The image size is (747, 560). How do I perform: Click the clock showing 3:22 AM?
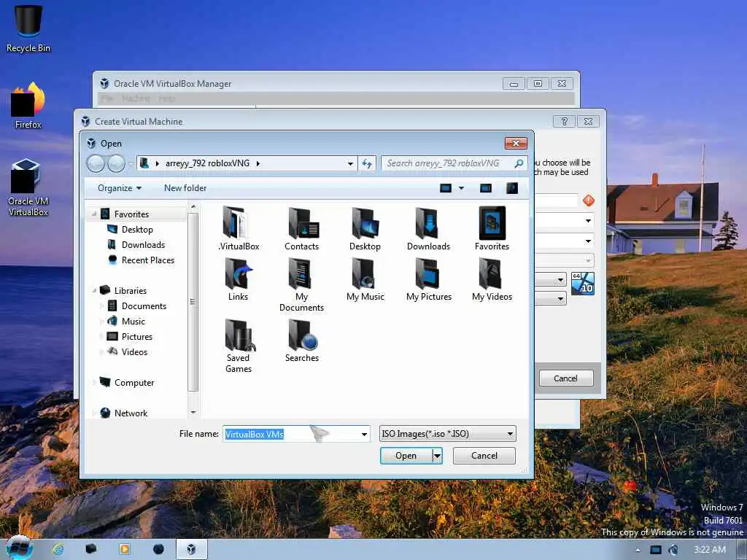(710, 550)
